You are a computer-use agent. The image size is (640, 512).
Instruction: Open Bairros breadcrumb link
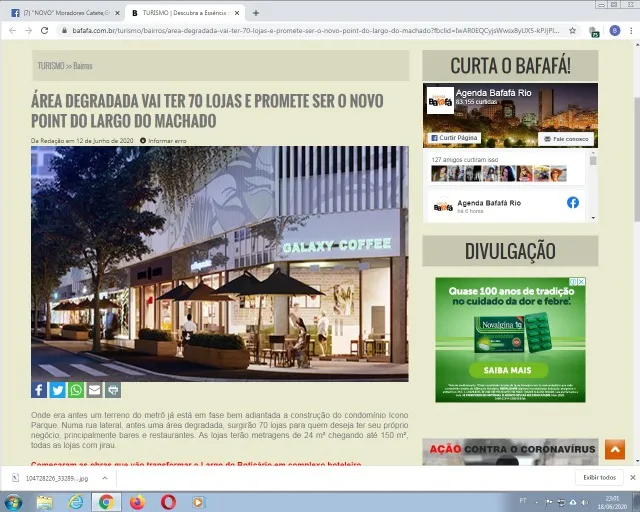83,66
